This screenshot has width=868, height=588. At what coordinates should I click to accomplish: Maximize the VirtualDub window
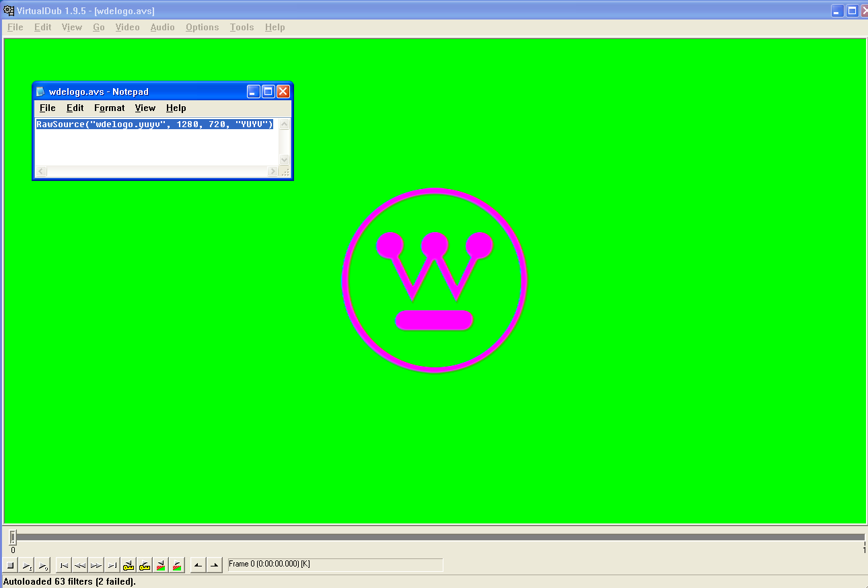(x=853, y=11)
